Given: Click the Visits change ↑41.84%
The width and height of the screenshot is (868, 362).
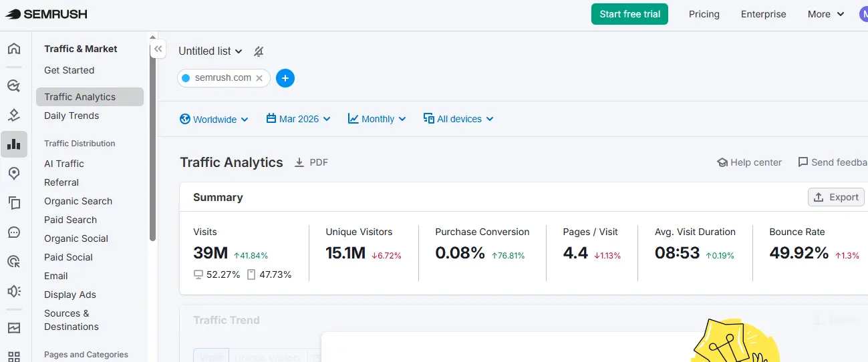Looking at the screenshot, I should [x=251, y=255].
